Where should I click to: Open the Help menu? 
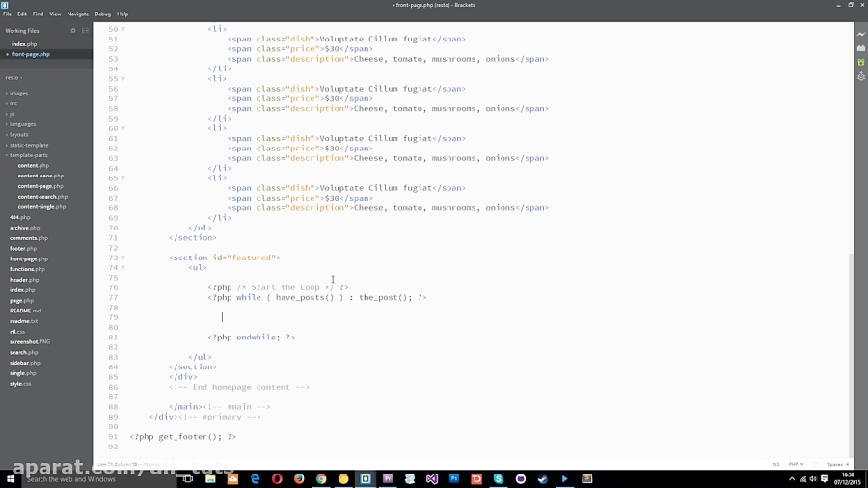[x=122, y=14]
